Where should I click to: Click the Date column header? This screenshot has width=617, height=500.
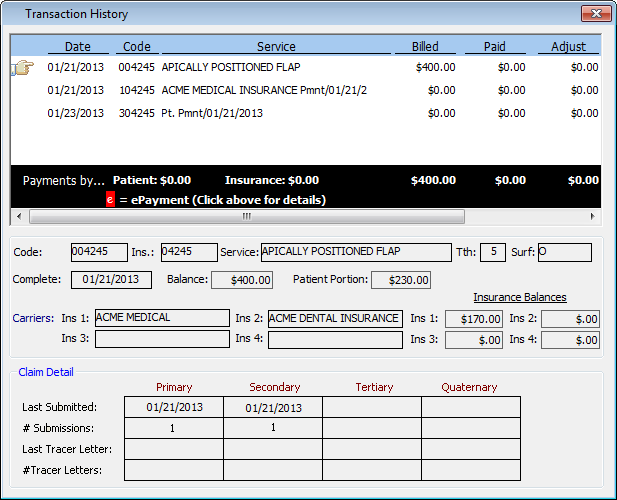[x=77, y=46]
